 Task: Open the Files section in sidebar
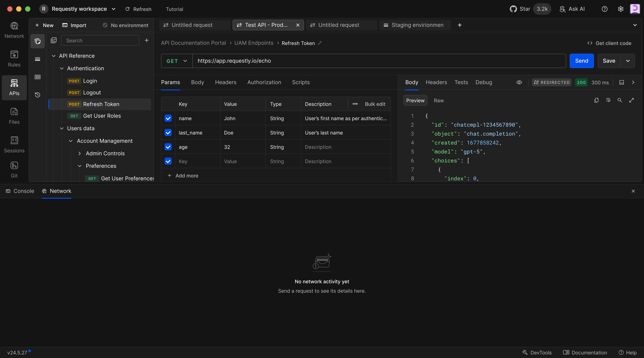point(14,116)
